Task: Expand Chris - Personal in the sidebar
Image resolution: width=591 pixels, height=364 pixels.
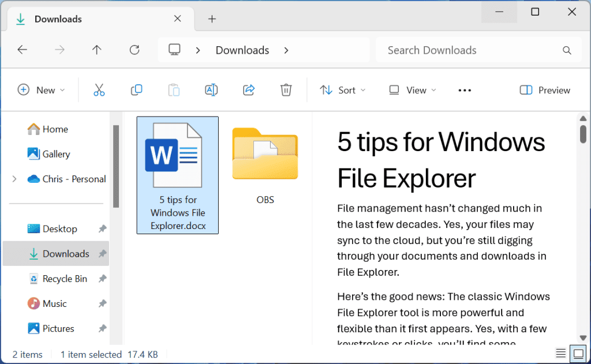Action: click(x=13, y=179)
